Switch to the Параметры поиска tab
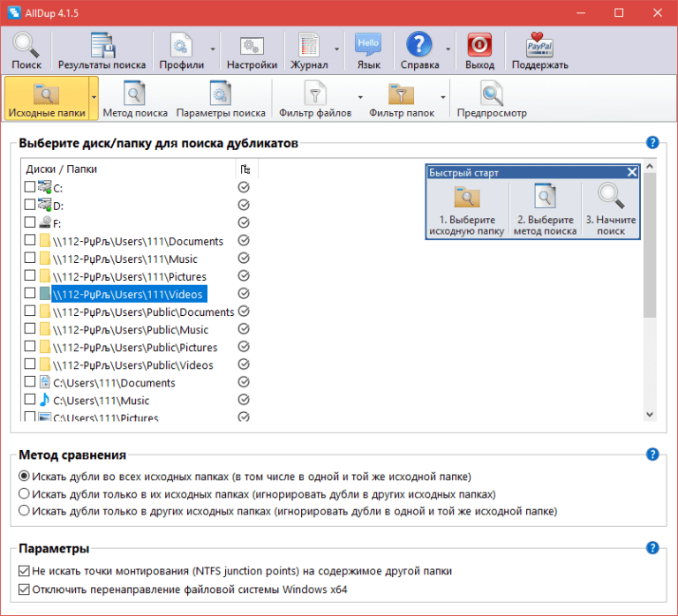The image size is (678, 616). point(221,96)
